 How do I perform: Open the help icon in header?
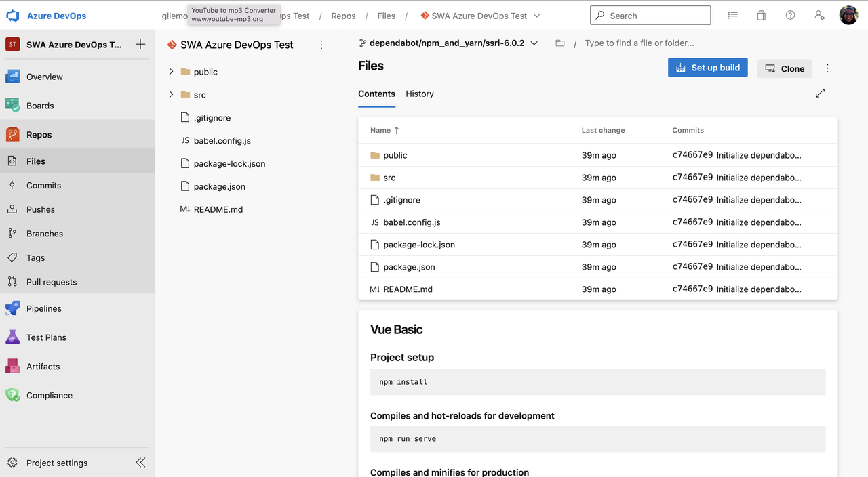(x=790, y=15)
